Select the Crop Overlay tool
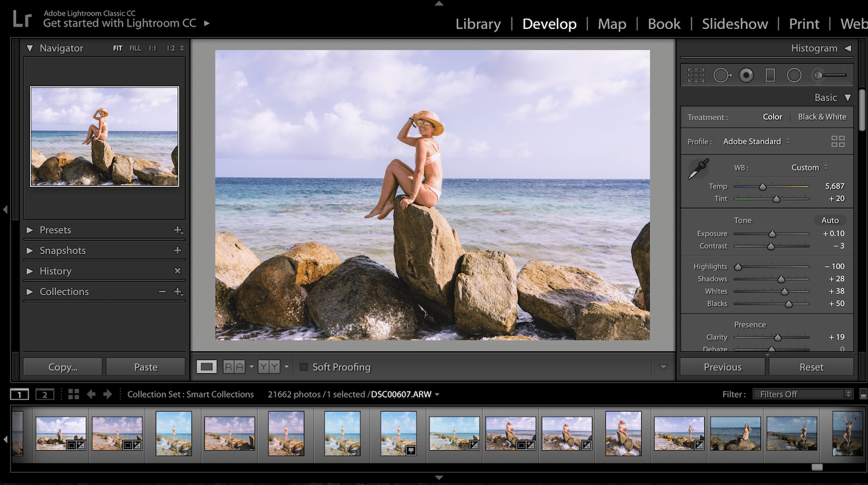The image size is (868, 485). [x=696, y=75]
